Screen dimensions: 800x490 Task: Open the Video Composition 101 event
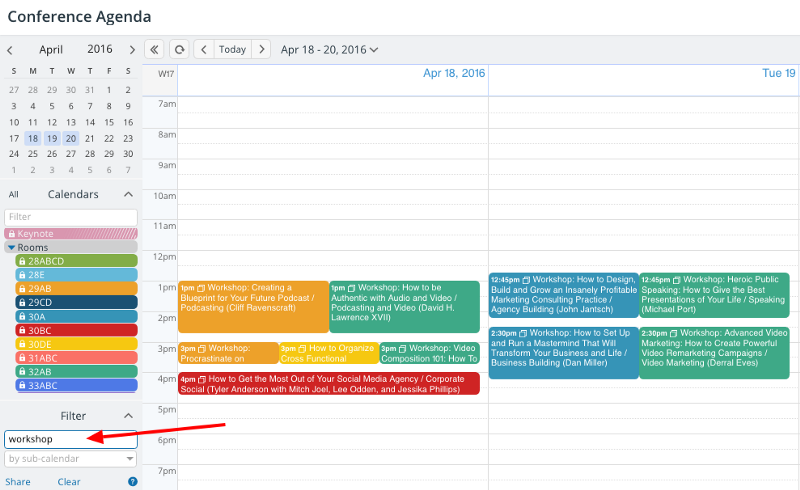click(430, 353)
